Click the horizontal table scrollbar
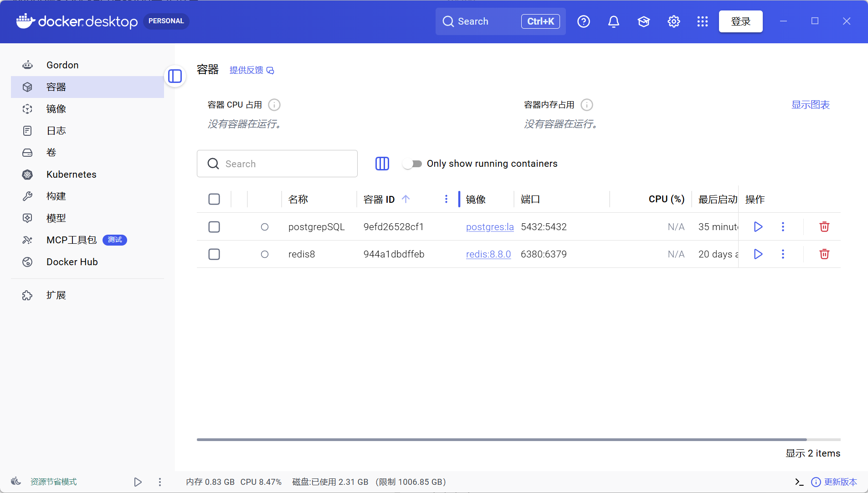The image size is (868, 493). [x=502, y=440]
